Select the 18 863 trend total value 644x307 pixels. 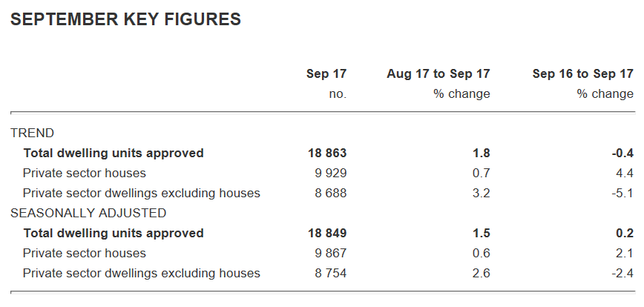(327, 153)
